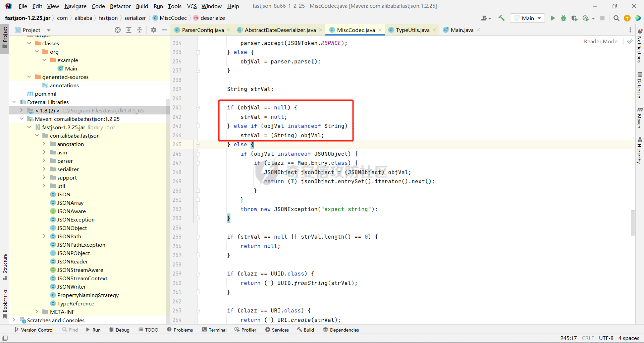
Task: Open Project panel settings gear
Action: click(154, 30)
